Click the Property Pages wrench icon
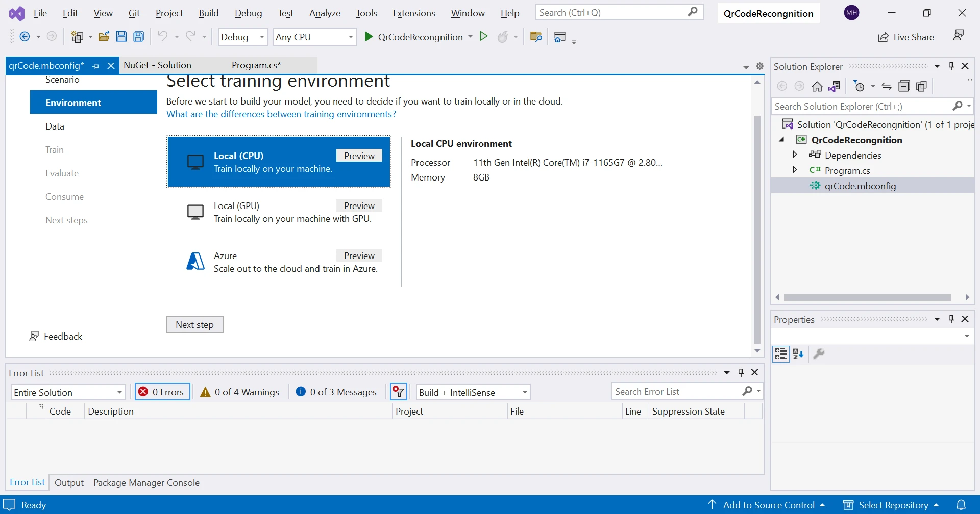Image resolution: width=980 pixels, height=514 pixels. 819,354
